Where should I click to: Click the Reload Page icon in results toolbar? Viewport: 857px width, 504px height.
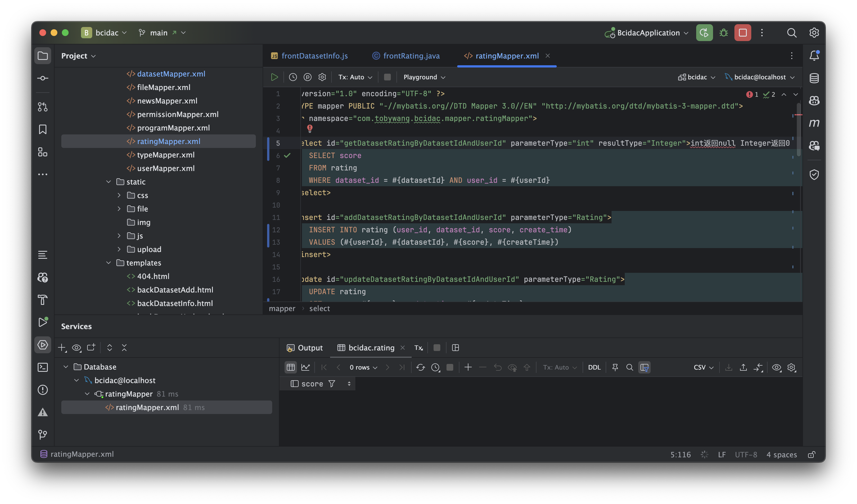click(420, 367)
